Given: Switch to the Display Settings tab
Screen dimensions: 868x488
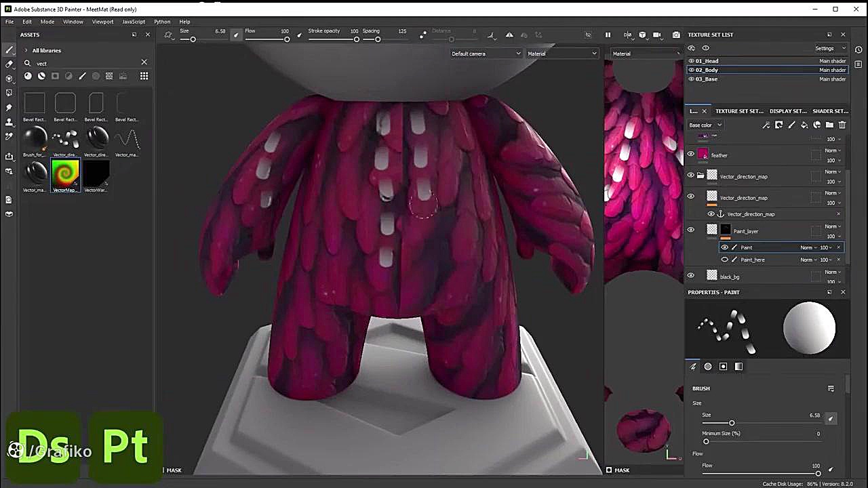Looking at the screenshot, I should coord(787,111).
